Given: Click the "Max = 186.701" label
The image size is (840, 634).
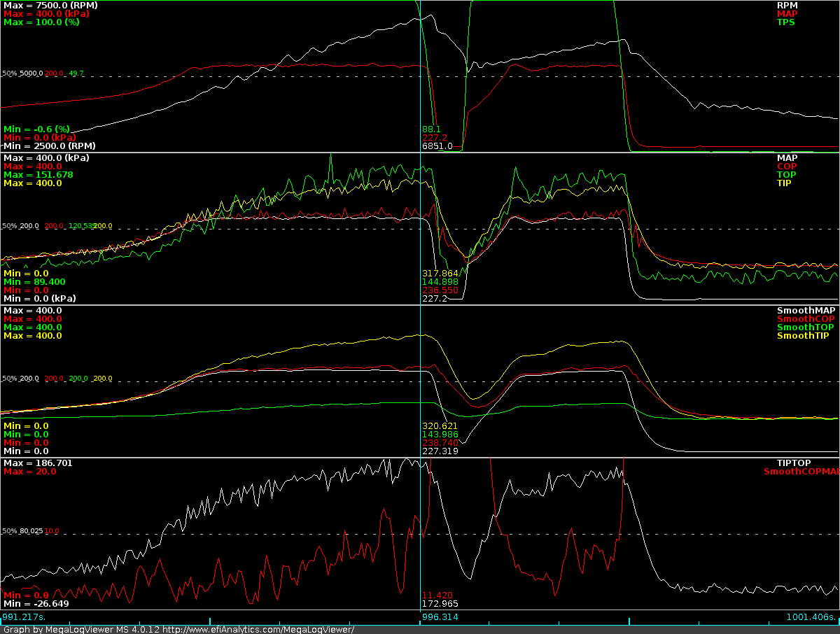Looking at the screenshot, I should pyautogui.click(x=38, y=463).
